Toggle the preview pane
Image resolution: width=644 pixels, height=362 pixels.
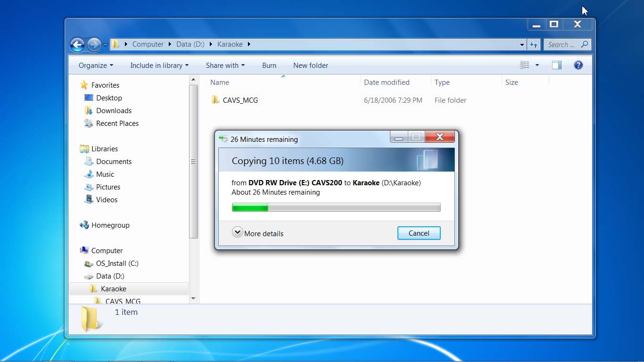point(557,65)
